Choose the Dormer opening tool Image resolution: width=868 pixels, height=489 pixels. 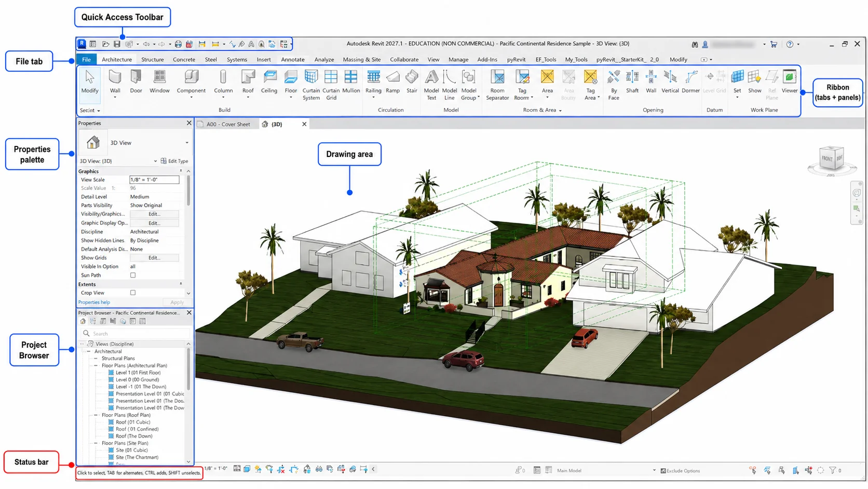[690, 82]
